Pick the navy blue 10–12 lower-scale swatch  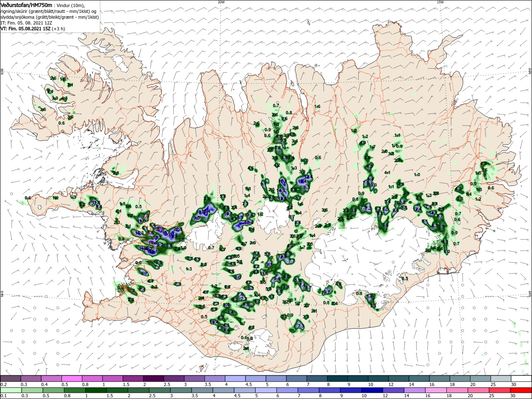pyautogui.click(x=372, y=390)
